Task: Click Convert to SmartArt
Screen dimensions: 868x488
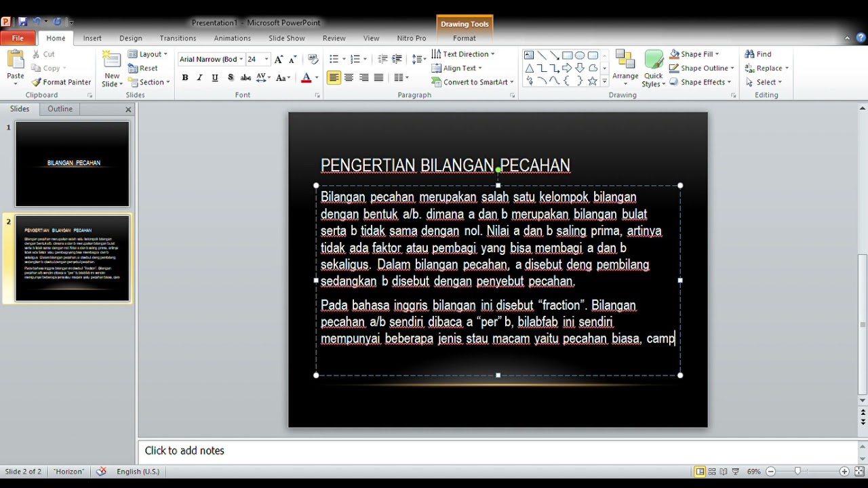Action: click(x=472, y=82)
